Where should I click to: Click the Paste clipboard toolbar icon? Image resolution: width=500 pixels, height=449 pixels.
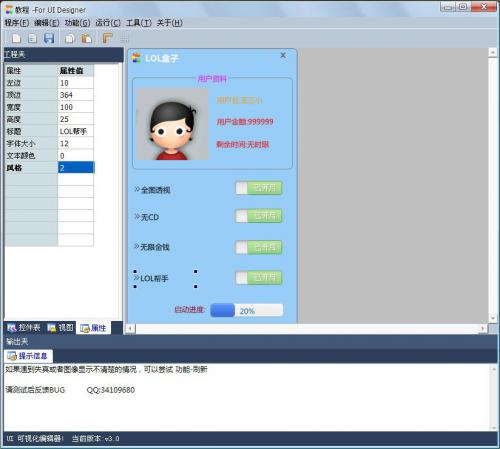pos(86,38)
